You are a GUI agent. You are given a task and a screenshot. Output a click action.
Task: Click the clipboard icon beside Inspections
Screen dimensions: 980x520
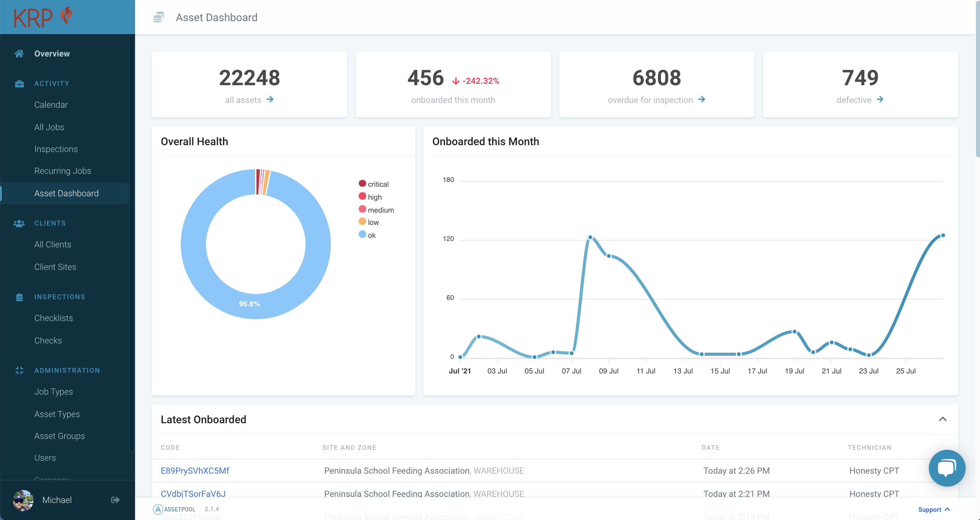[19, 297]
